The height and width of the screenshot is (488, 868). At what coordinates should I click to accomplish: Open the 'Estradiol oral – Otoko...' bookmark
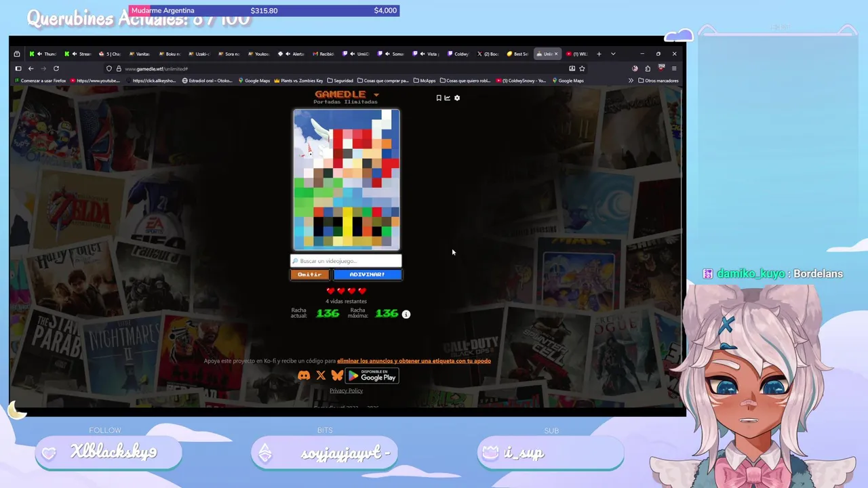(x=208, y=81)
